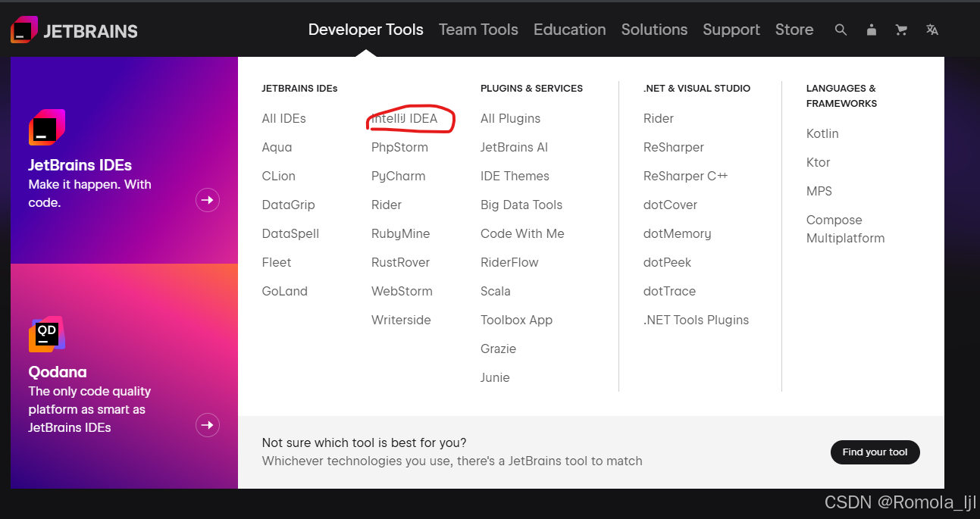This screenshot has width=980, height=519.
Task: Open the All IDEs link
Action: click(284, 118)
